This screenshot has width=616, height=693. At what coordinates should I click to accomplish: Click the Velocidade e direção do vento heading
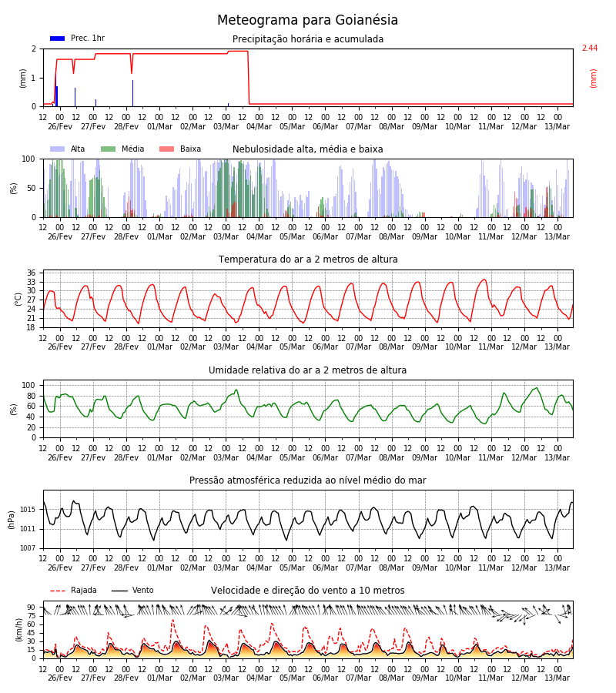[x=307, y=591]
